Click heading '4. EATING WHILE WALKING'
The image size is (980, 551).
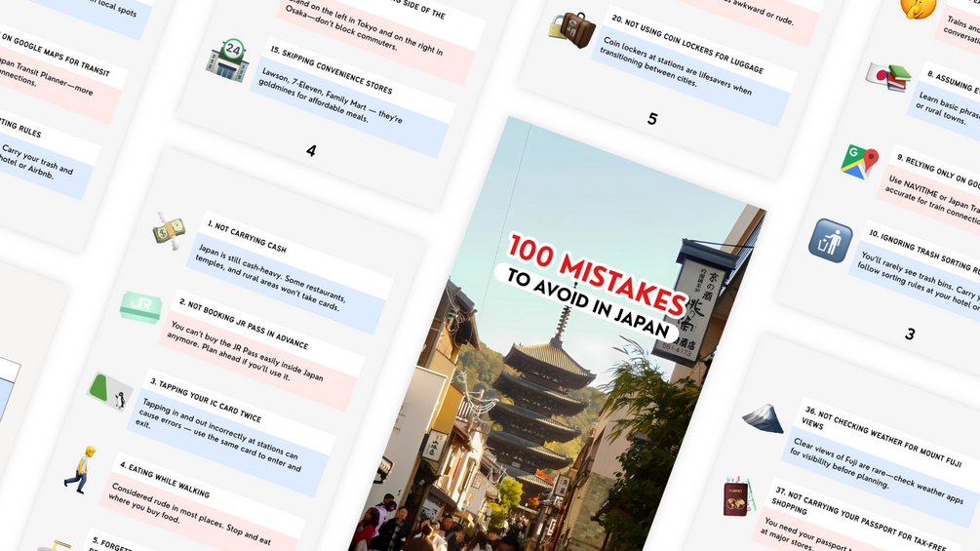pos(165,479)
